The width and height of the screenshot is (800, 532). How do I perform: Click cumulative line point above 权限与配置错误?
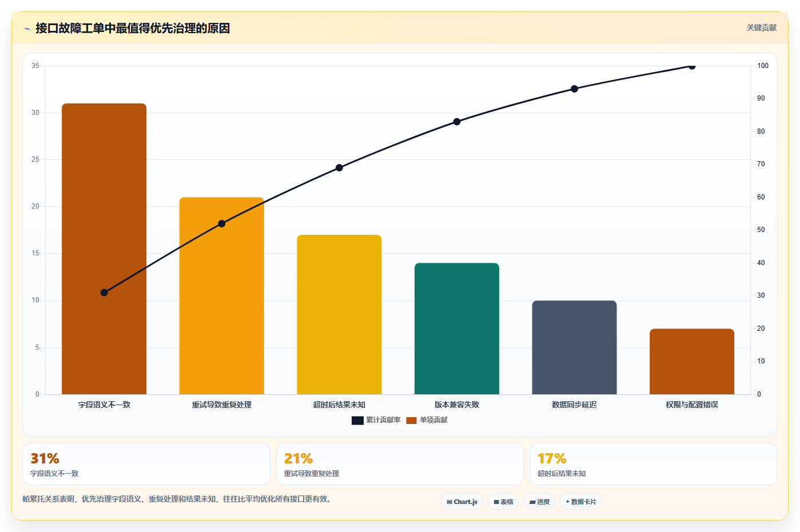tap(692, 66)
